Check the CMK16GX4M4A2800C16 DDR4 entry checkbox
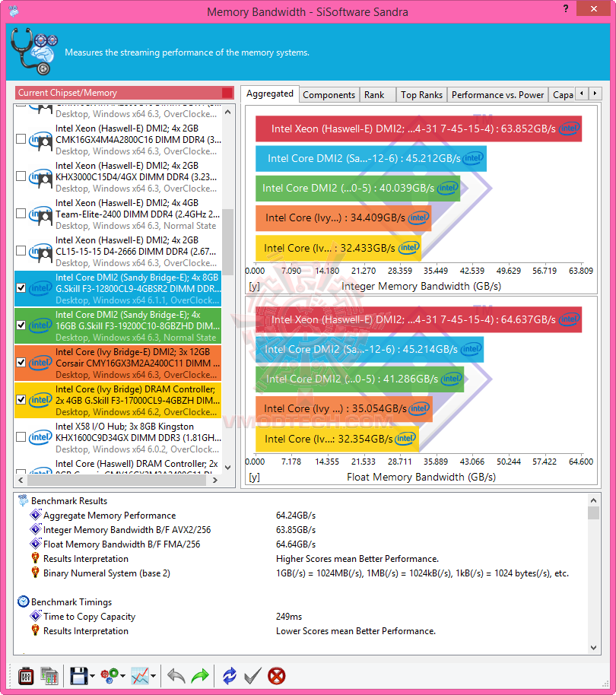The height and width of the screenshot is (695, 616). click(x=21, y=138)
